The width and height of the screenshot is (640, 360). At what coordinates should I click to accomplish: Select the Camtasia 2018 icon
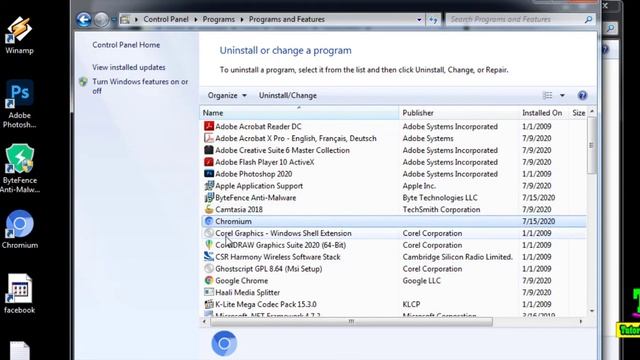[x=209, y=209]
